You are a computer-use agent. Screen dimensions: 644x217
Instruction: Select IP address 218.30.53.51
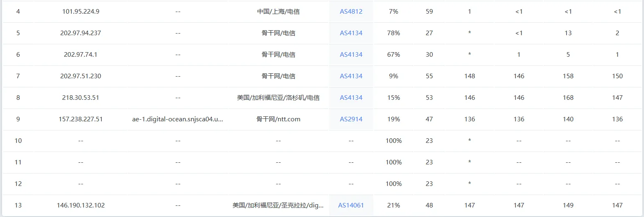tap(81, 98)
